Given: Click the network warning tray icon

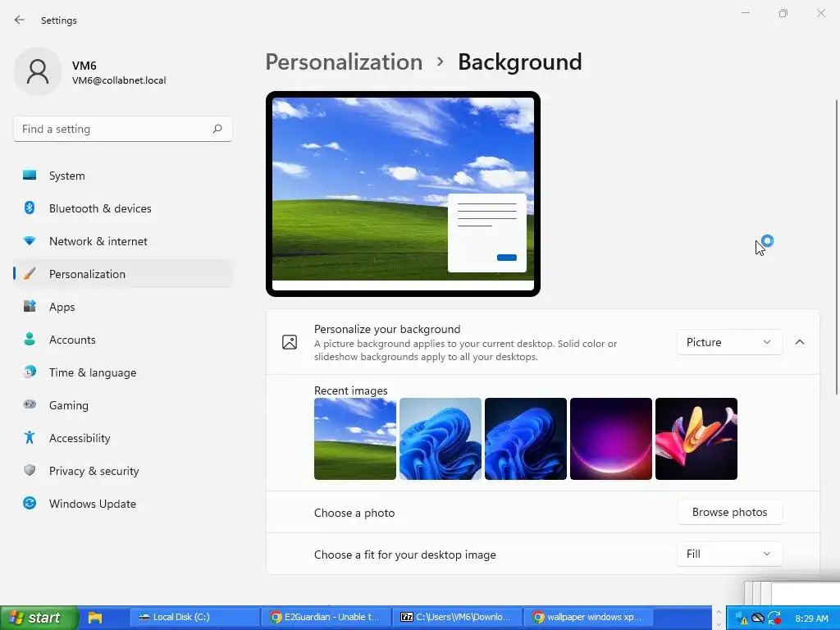Looking at the screenshot, I should tap(742, 619).
